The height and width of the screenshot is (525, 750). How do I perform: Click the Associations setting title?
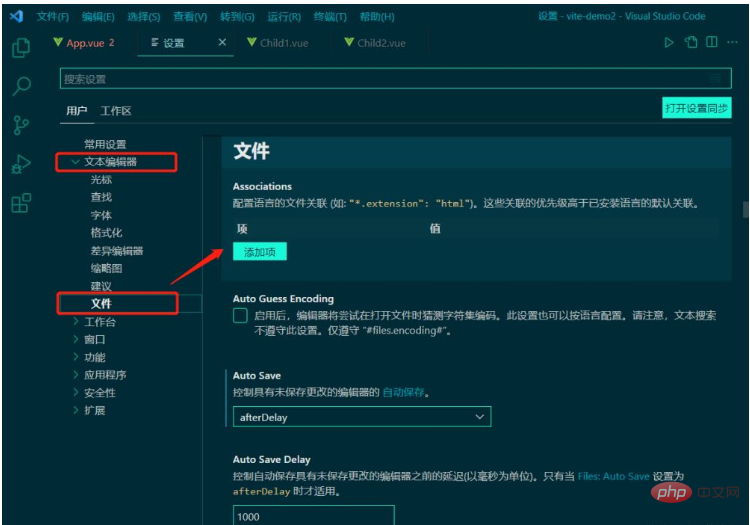(x=262, y=186)
